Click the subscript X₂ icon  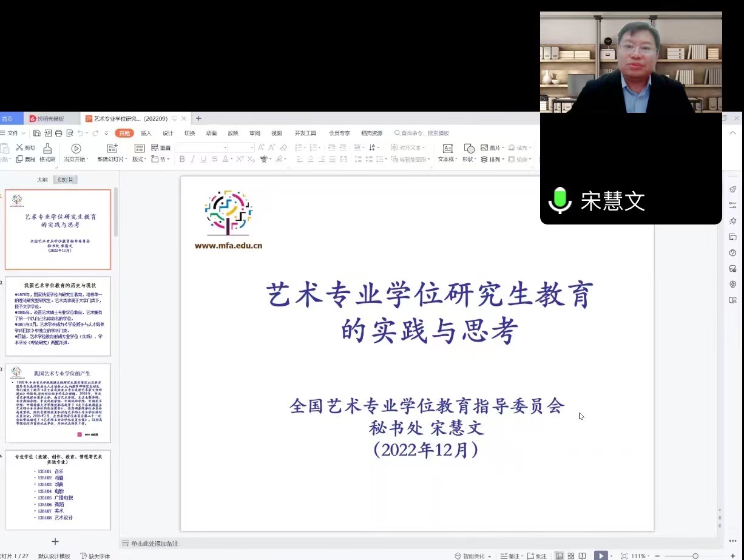pyautogui.click(x=251, y=159)
